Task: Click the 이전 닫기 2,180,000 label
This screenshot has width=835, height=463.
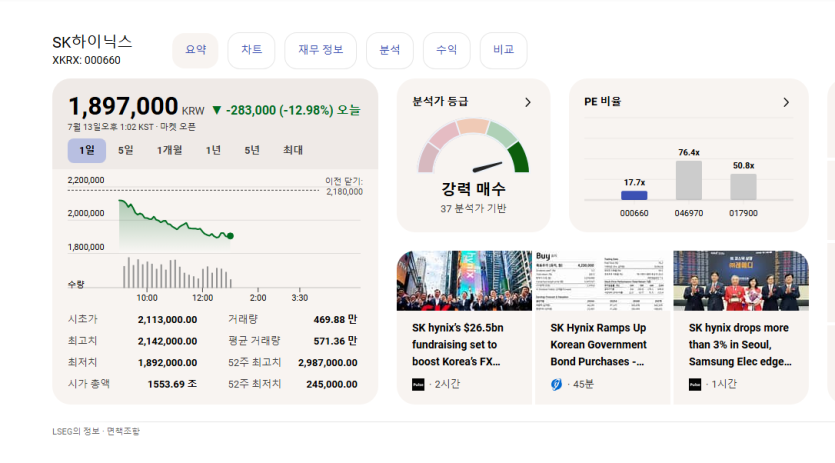Action: tap(344, 186)
